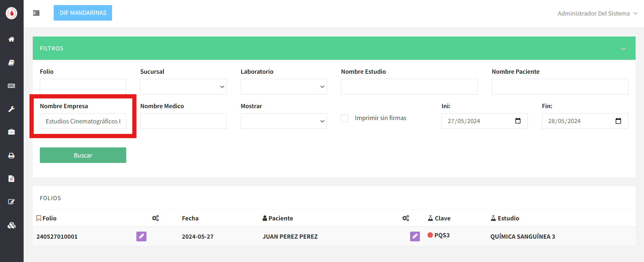Toggle the sidebar hamburger menu
The height and width of the screenshot is (262, 644).
(36, 13)
